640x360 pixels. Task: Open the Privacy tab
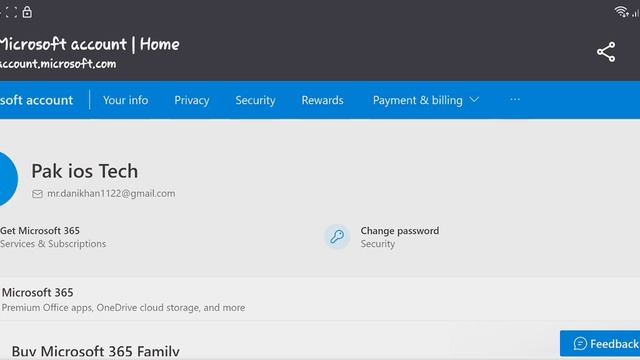(x=191, y=100)
